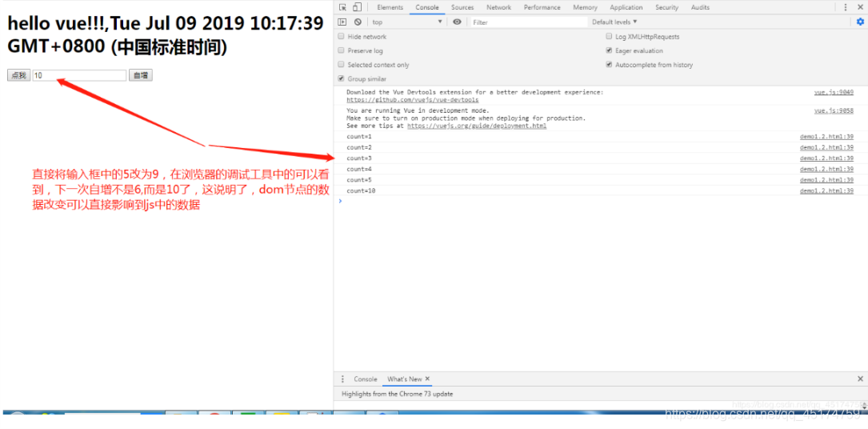Uncheck the Group similar checkbox
The height and width of the screenshot is (429, 868).
(x=341, y=78)
